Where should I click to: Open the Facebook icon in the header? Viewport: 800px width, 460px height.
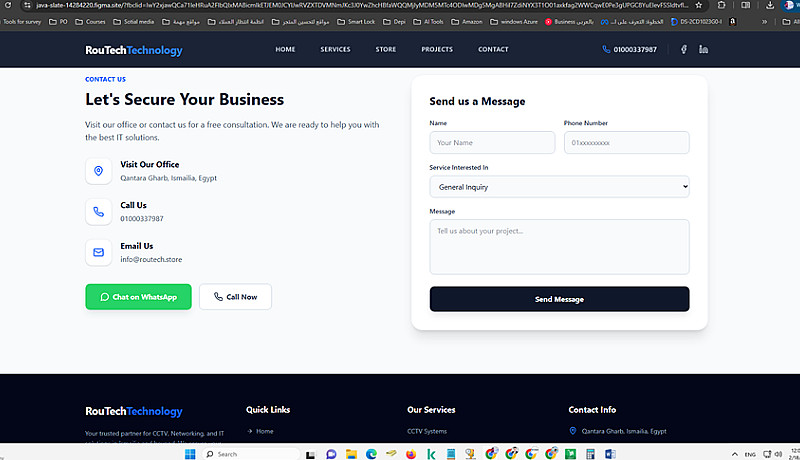(684, 49)
